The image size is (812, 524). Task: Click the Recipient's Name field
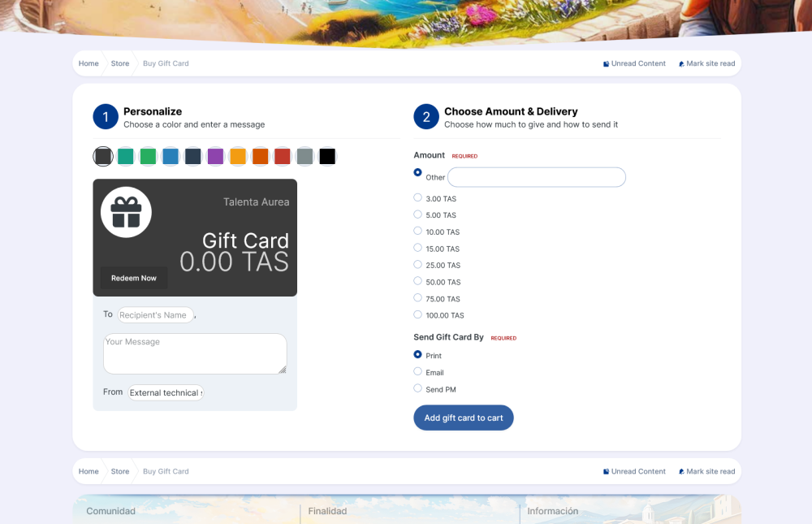click(x=155, y=314)
